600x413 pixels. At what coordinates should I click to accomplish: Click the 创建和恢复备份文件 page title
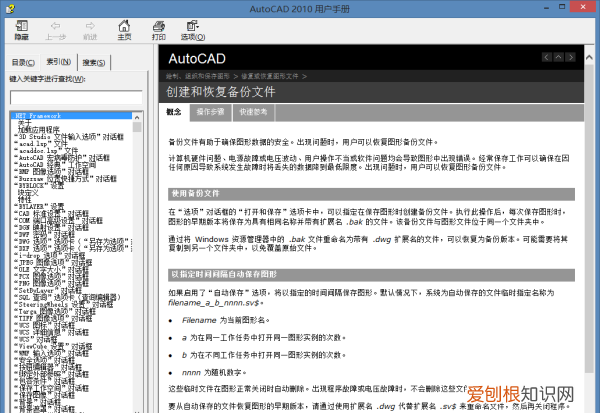pos(221,92)
